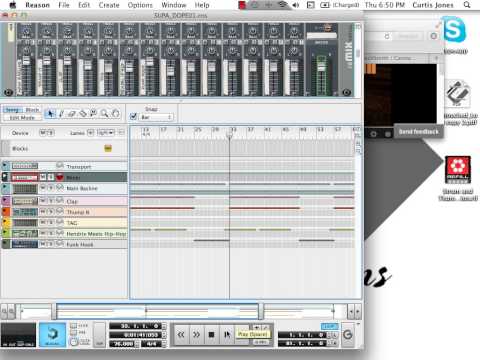Viewport: 480px width, 360px height.
Task: Click Send feedback in the browser window
Action: 419,132
